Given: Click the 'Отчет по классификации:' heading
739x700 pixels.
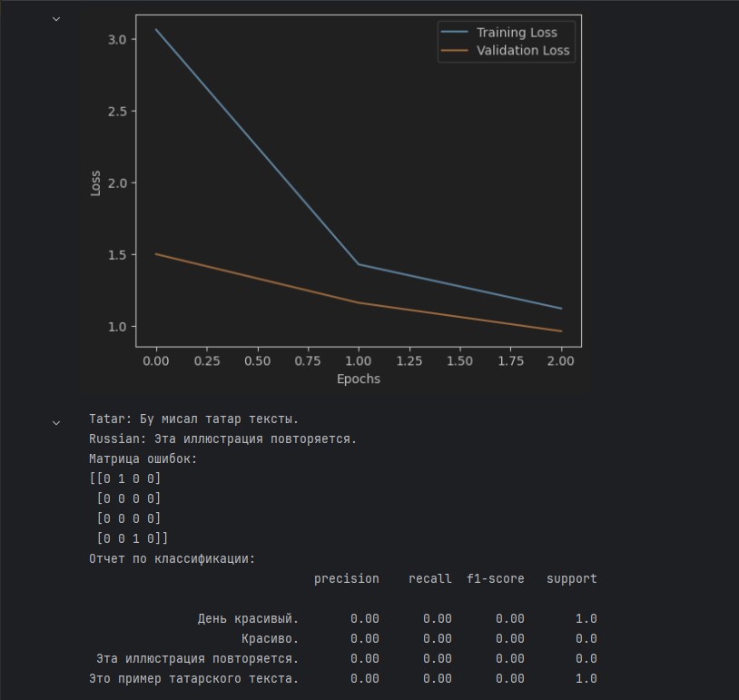Looking at the screenshot, I should pos(172,559).
